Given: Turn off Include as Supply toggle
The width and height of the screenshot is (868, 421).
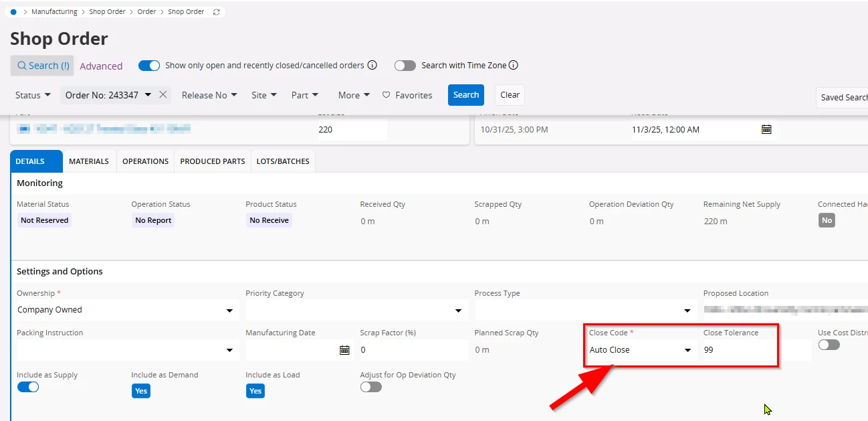Looking at the screenshot, I should coord(28,387).
